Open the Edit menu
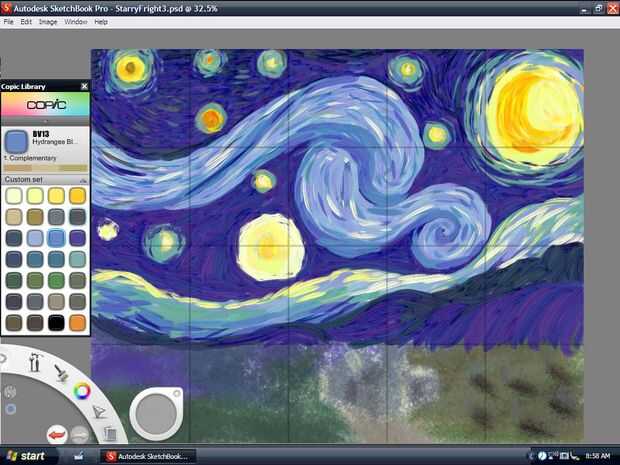Viewport: 620px width, 465px height. pos(26,22)
